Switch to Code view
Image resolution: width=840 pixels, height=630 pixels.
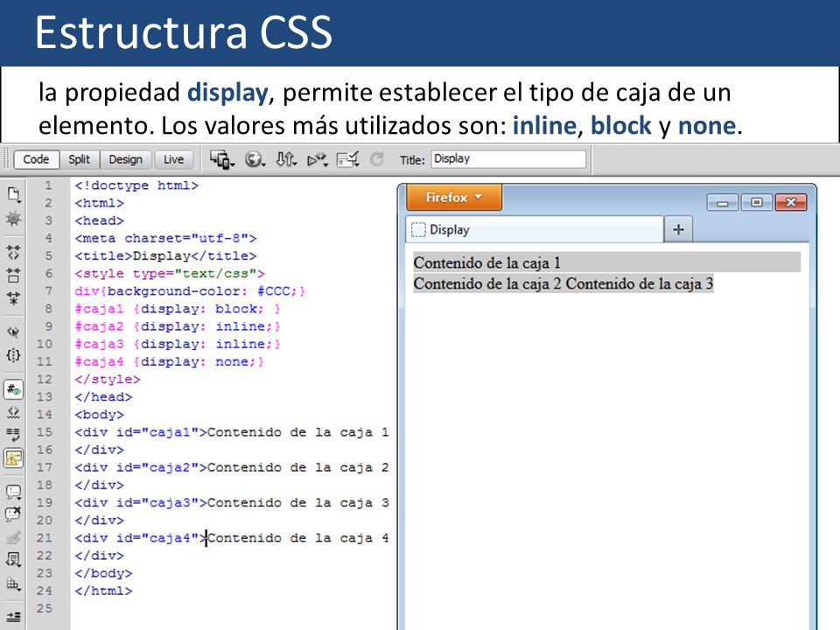pos(36,159)
